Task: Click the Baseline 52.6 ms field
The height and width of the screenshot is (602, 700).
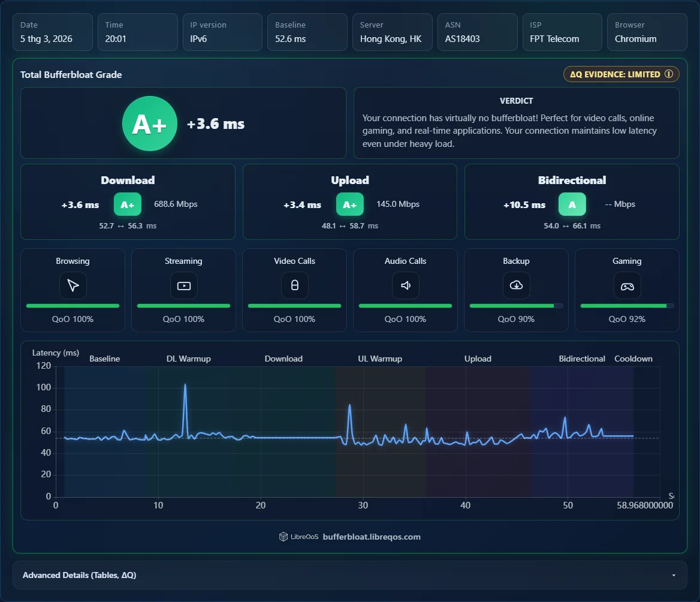Action: [307, 32]
